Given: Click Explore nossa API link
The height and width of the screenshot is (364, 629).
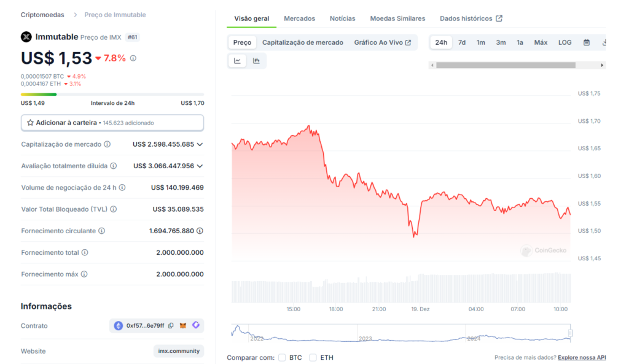Looking at the screenshot, I should 582,358.
